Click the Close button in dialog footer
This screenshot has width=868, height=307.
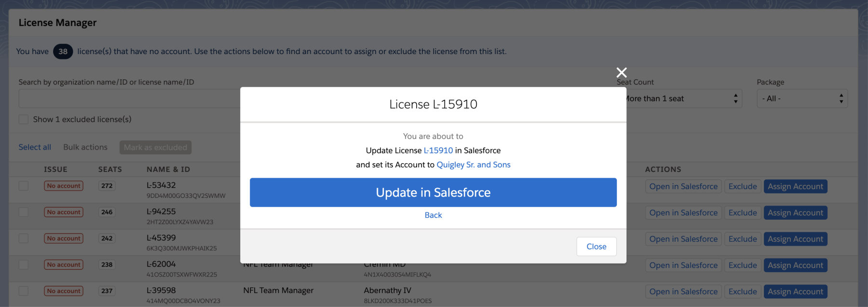coord(597,247)
